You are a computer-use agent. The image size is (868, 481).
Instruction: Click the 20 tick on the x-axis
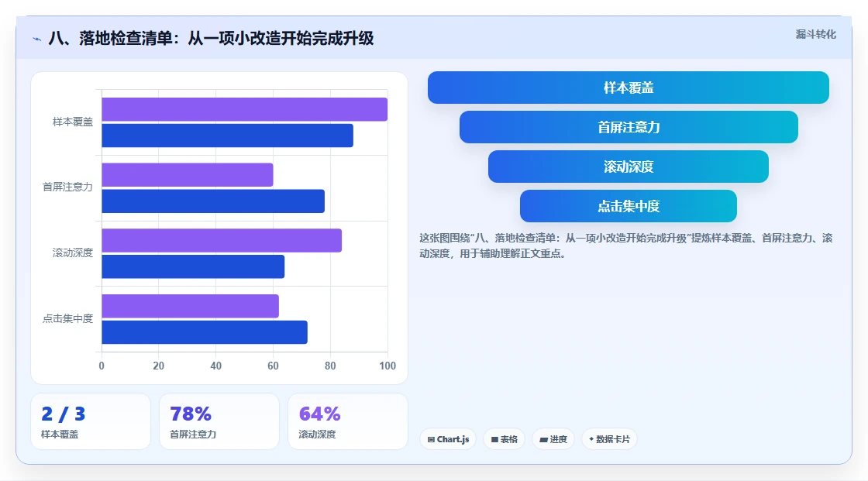point(158,366)
